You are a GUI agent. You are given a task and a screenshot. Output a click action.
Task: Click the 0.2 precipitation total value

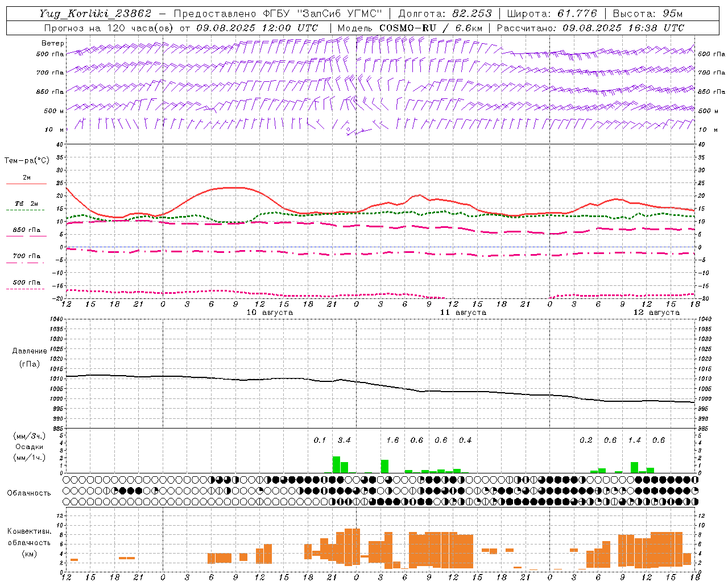(x=586, y=440)
